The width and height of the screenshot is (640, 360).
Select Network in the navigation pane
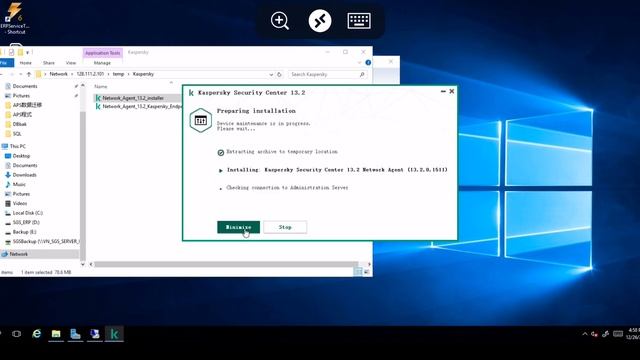18,254
